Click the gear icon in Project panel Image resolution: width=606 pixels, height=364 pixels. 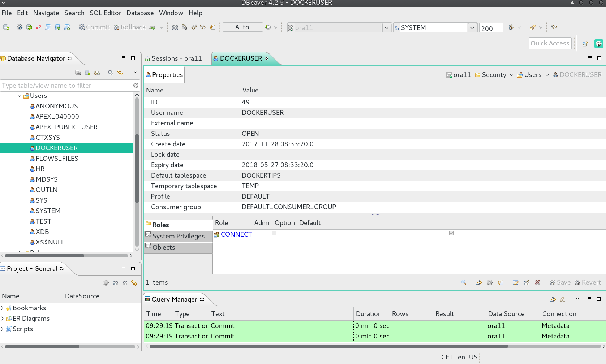point(106,283)
